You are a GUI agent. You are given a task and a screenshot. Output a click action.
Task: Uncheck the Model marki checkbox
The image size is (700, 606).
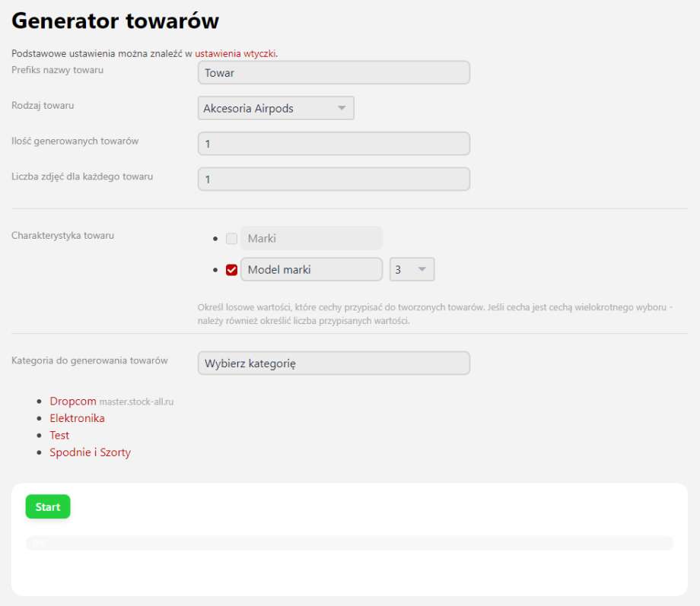click(232, 270)
